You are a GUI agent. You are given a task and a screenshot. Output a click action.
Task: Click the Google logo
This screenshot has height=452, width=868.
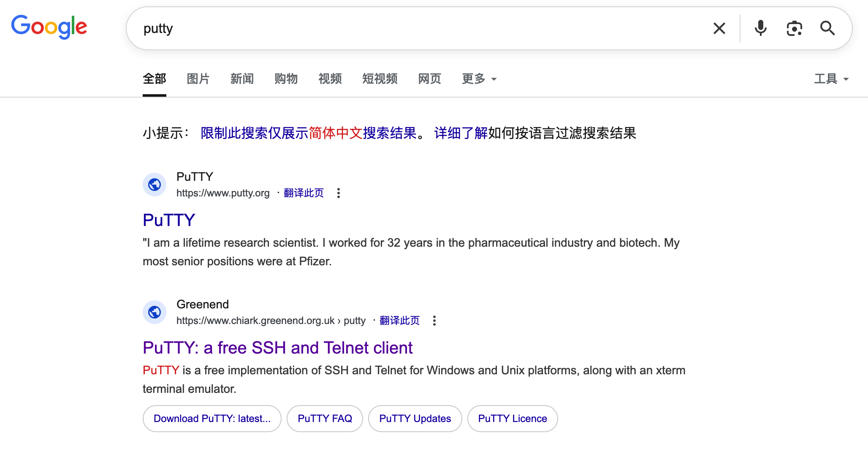click(x=49, y=27)
